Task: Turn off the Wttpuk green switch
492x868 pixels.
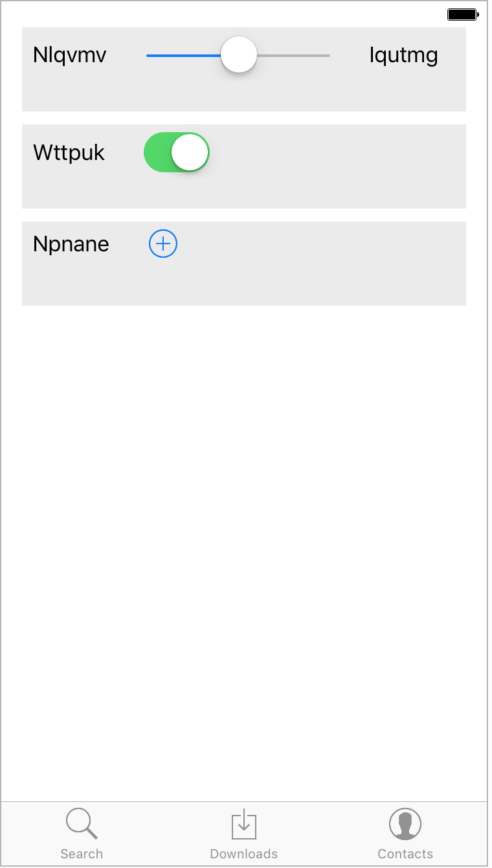Action: (x=177, y=152)
